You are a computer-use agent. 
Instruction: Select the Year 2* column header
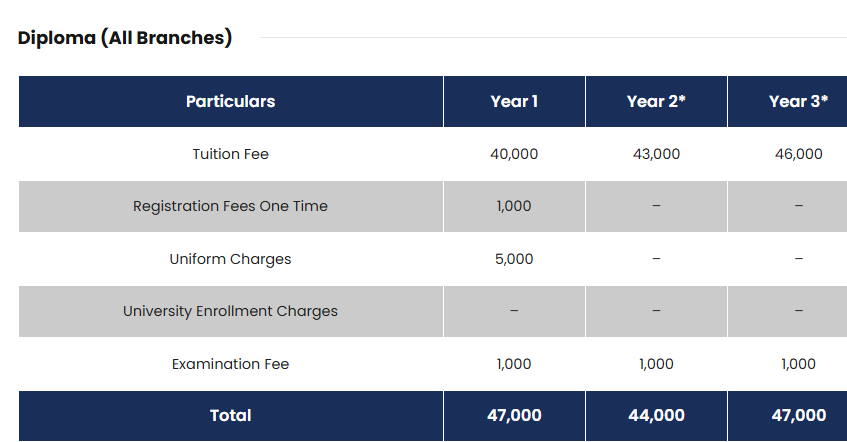(x=656, y=101)
